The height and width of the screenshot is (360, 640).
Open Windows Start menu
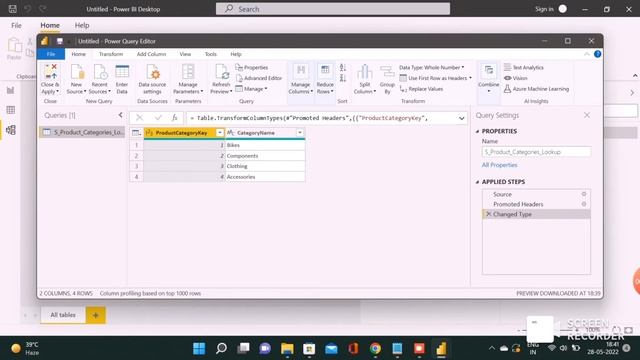click(199, 348)
